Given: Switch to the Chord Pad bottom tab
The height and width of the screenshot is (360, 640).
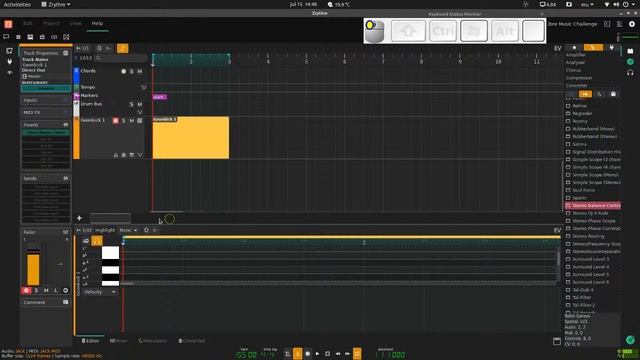Looking at the screenshot, I should click(x=191, y=341).
